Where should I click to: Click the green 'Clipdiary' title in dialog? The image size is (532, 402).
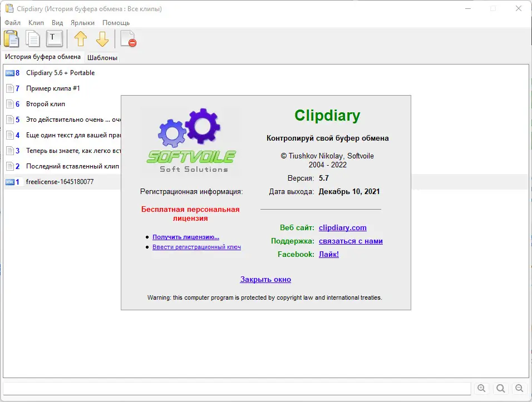pyautogui.click(x=327, y=116)
